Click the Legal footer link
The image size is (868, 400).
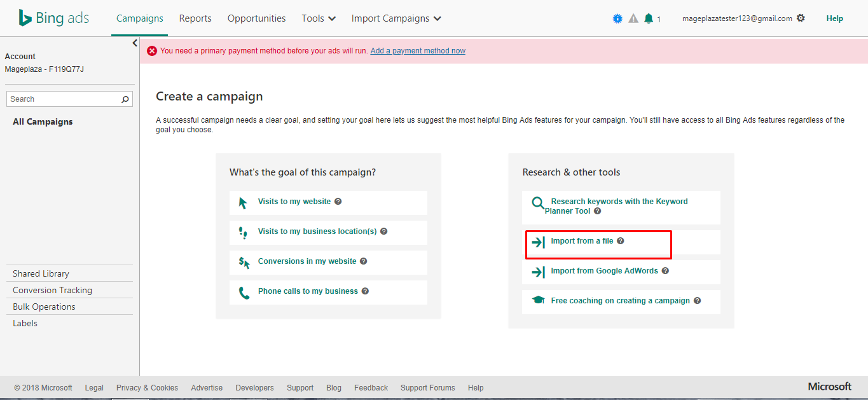click(x=94, y=388)
